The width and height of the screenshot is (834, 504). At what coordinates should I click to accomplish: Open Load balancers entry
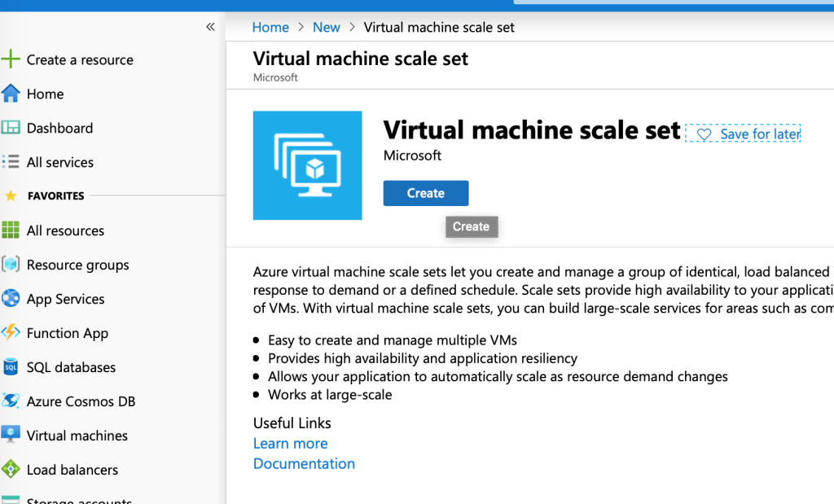72,470
